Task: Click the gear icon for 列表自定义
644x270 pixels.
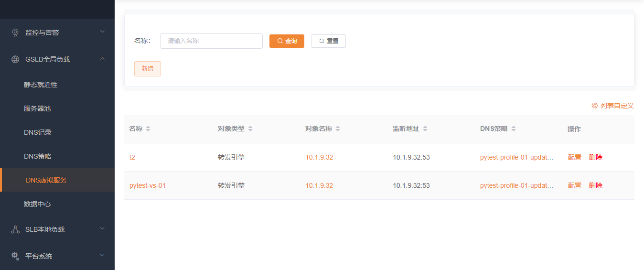Action: pyautogui.click(x=595, y=106)
